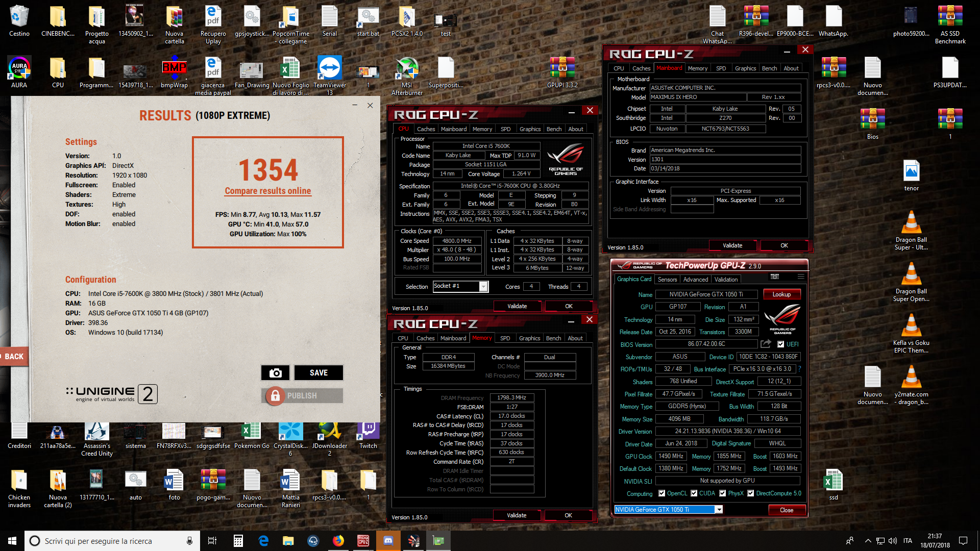Click the GPU-Z screenshot camera icon
Screen dimensions: 980x551
pos(775,277)
